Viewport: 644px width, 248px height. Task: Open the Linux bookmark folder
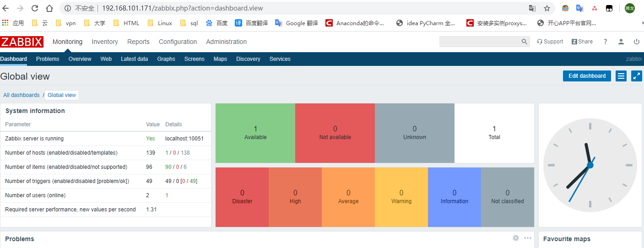pyautogui.click(x=160, y=23)
